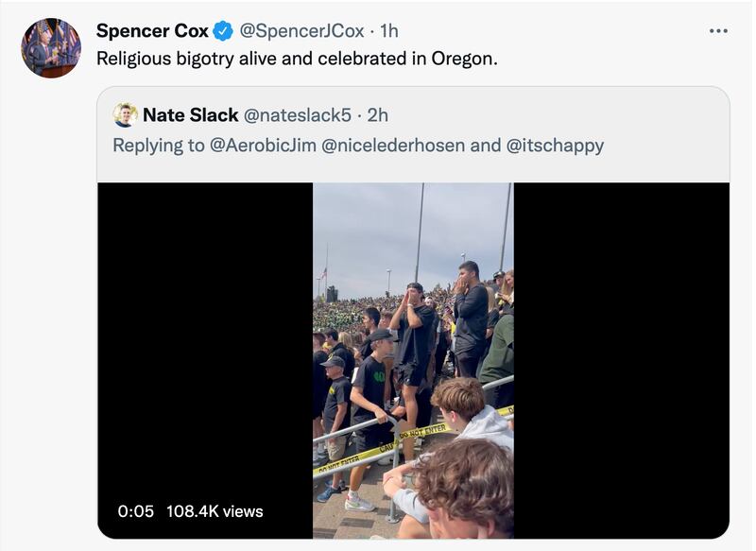Click Nate Slack's profile avatar
Viewport: 756px width, 551px height.
[x=124, y=116]
